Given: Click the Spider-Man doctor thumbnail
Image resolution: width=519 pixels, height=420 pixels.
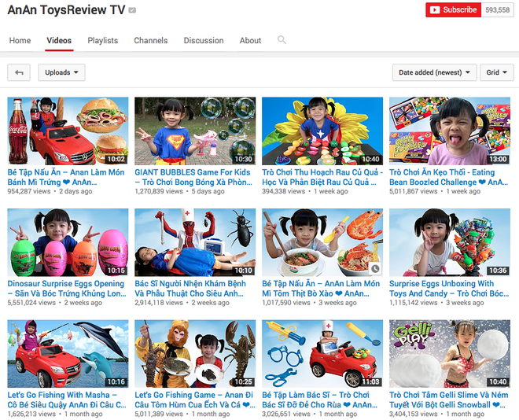Looking at the screenshot, I should click(x=195, y=242).
